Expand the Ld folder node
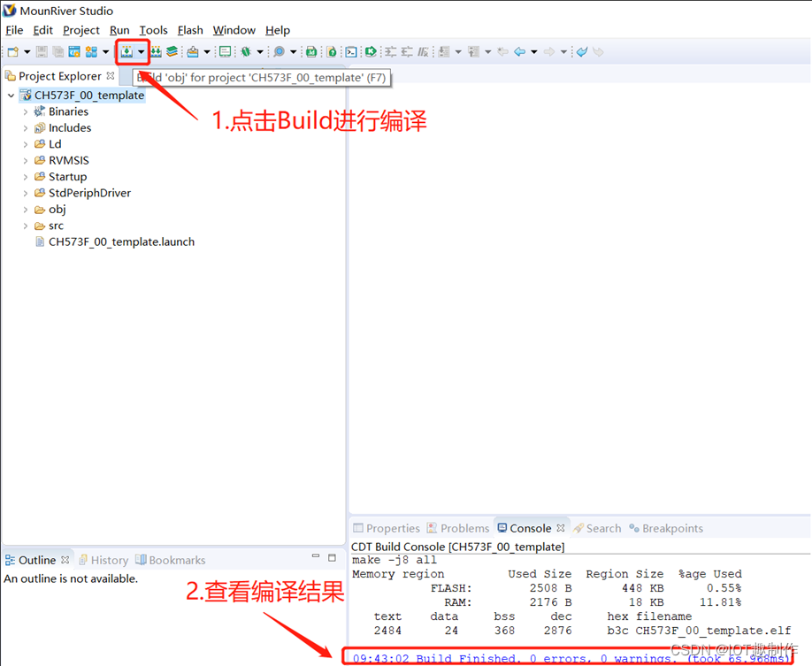The image size is (812, 666). tap(26, 144)
